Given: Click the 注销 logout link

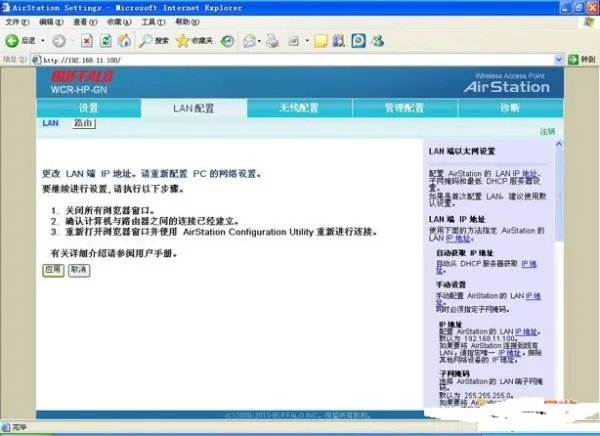Looking at the screenshot, I should click(547, 132).
